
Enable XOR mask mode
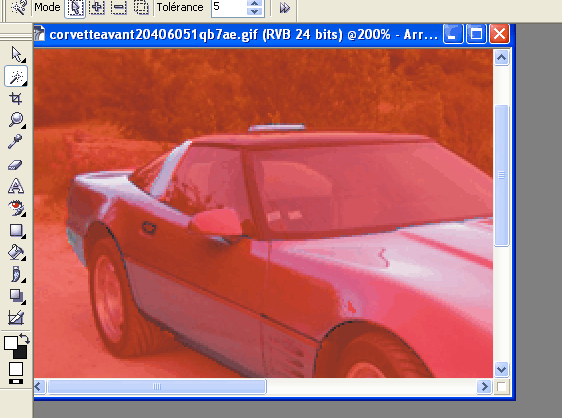click(141, 7)
